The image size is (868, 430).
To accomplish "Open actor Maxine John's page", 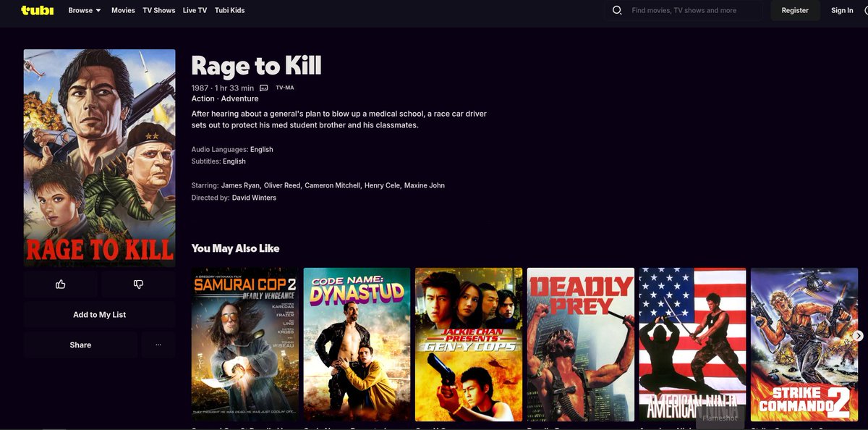I will (x=425, y=185).
